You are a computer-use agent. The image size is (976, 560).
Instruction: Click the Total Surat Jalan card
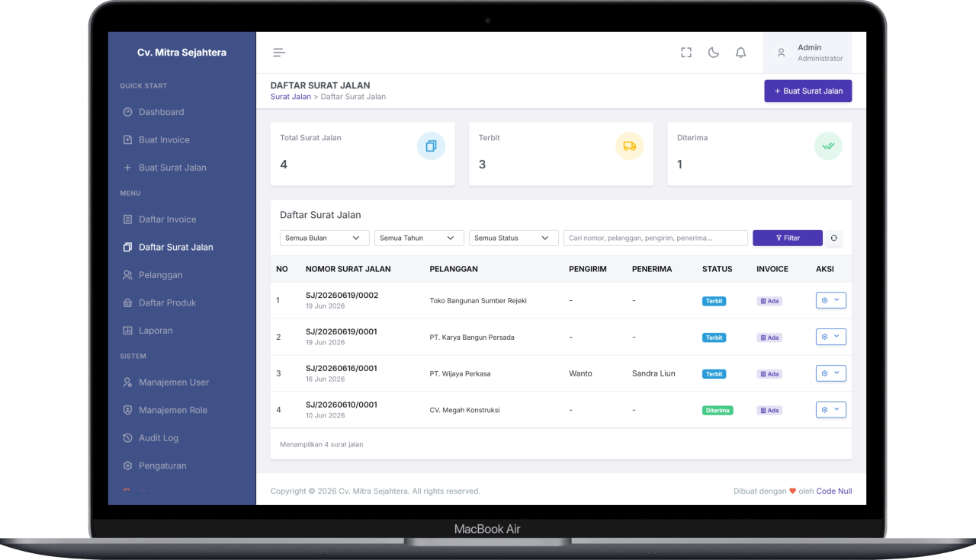click(362, 154)
